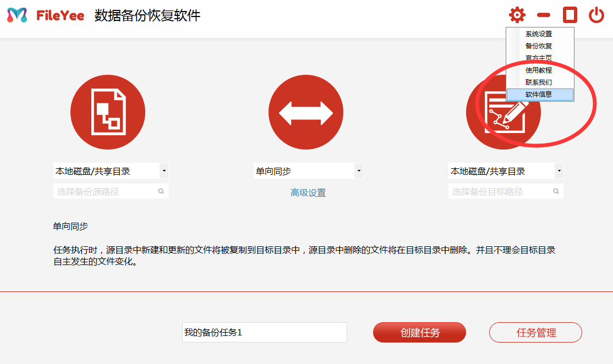Click the 创建任务 button

(x=419, y=333)
